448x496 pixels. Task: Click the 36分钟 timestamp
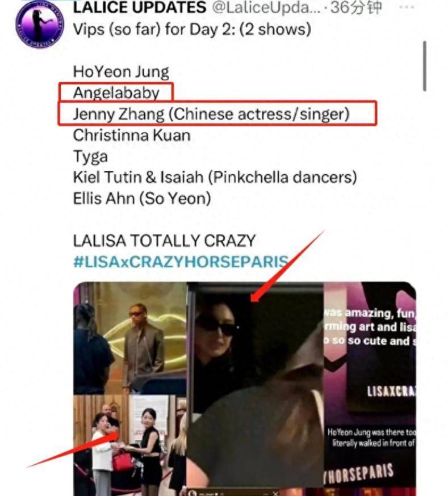(x=356, y=7)
